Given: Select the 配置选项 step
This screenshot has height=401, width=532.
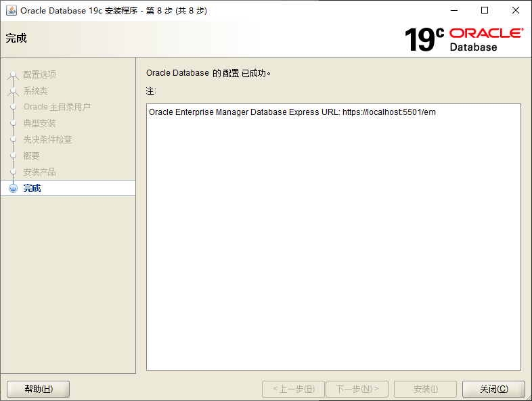Looking at the screenshot, I should coord(39,74).
